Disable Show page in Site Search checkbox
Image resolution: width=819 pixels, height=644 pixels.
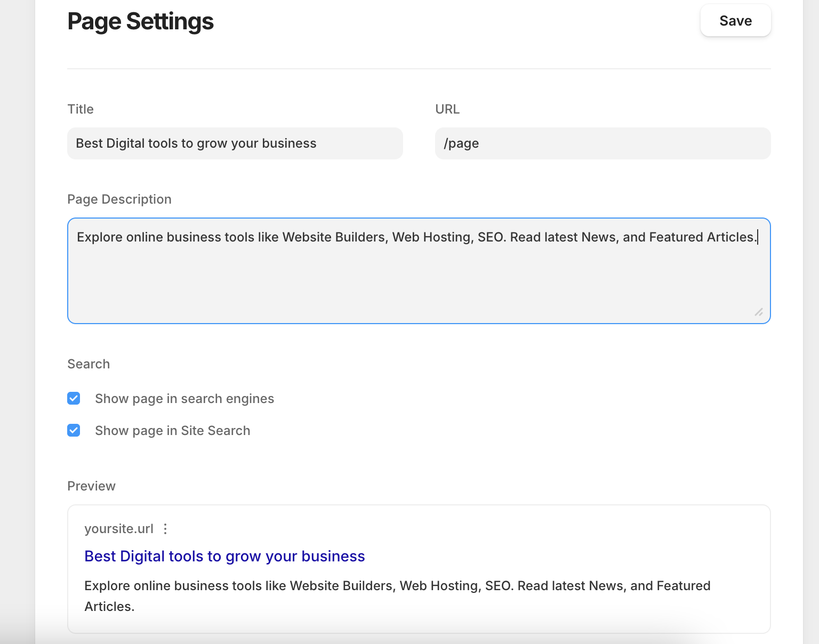(74, 431)
